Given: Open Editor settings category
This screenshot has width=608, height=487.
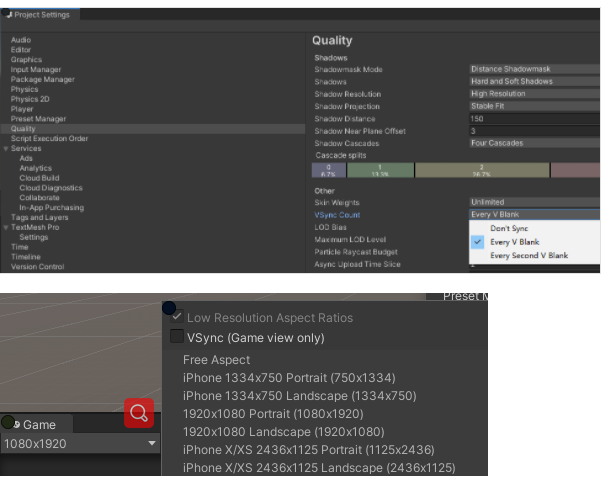Looking at the screenshot, I should coord(21,50).
